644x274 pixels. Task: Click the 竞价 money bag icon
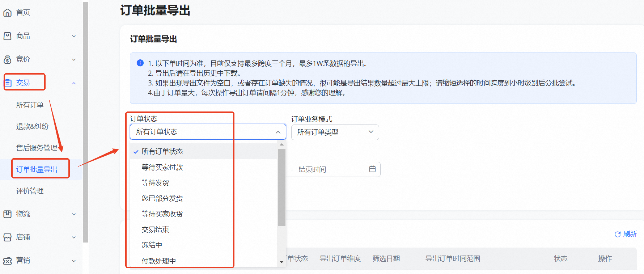coord(7,59)
